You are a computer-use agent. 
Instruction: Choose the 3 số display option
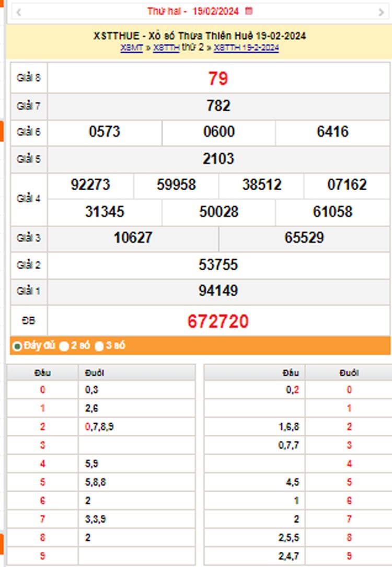(99, 346)
